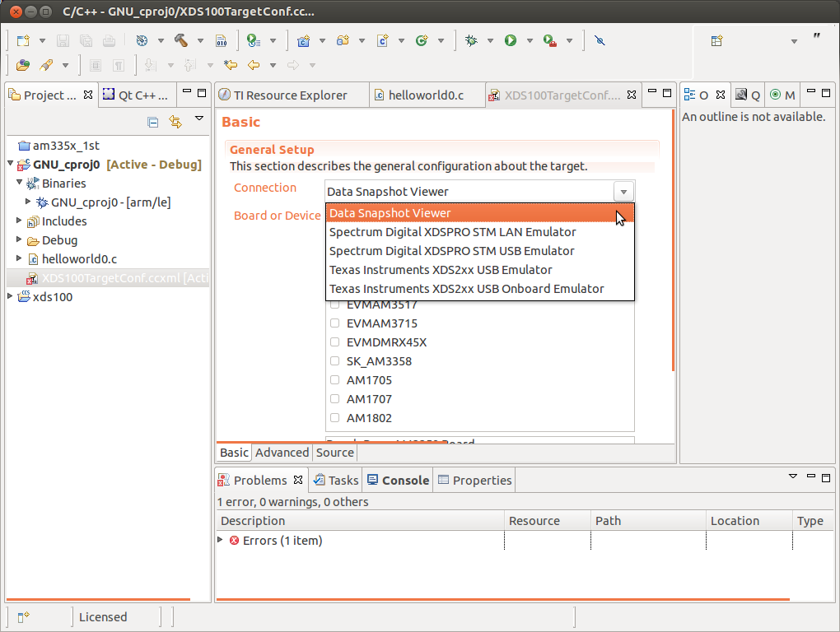
Task: Open the Problems view menu triangle
Action: [793, 476]
